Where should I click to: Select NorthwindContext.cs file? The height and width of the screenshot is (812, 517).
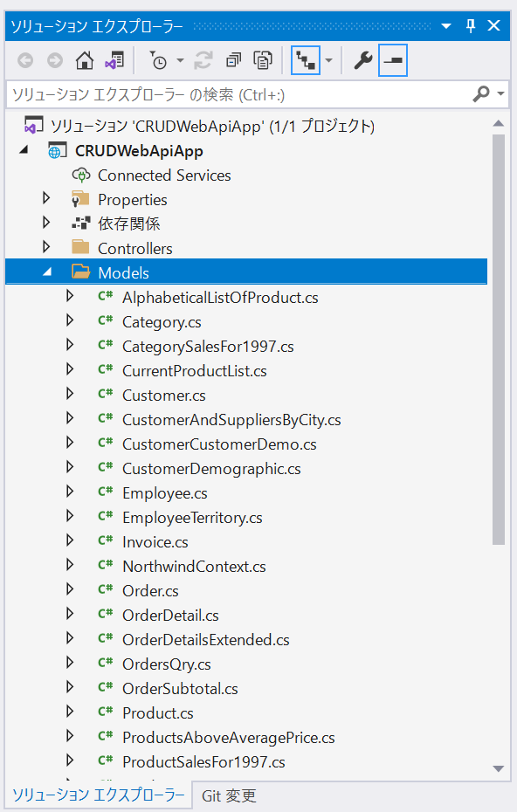click(194, 567)
